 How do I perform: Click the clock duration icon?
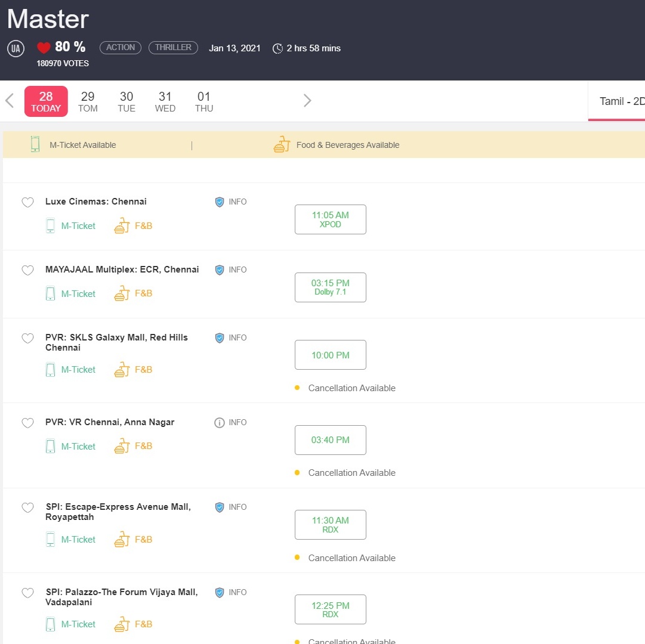277,48
